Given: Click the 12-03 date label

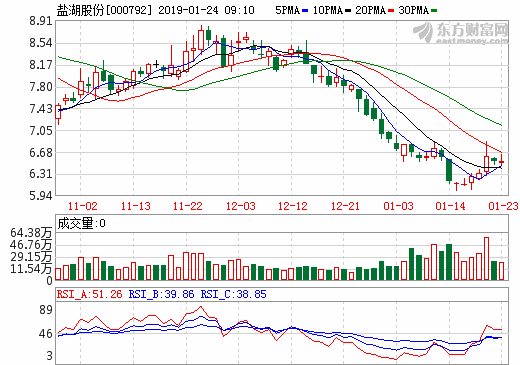Looking at the screenshot, I should click(240, 206).
